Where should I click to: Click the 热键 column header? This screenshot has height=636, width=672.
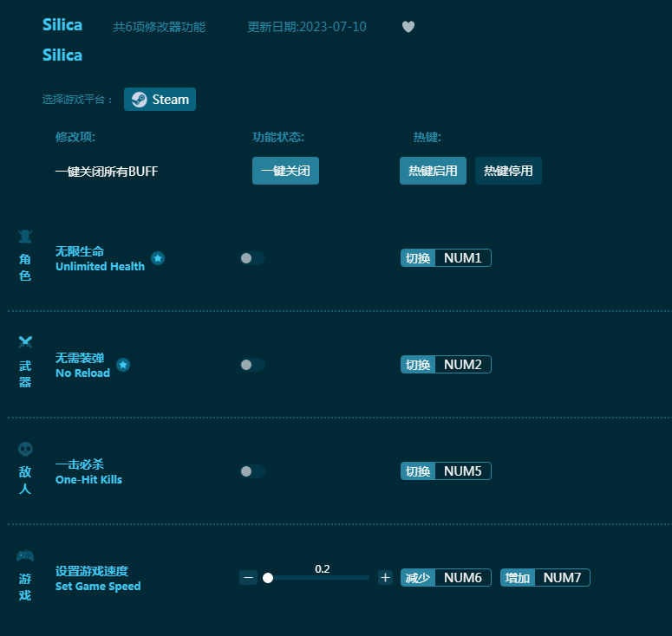427,137
